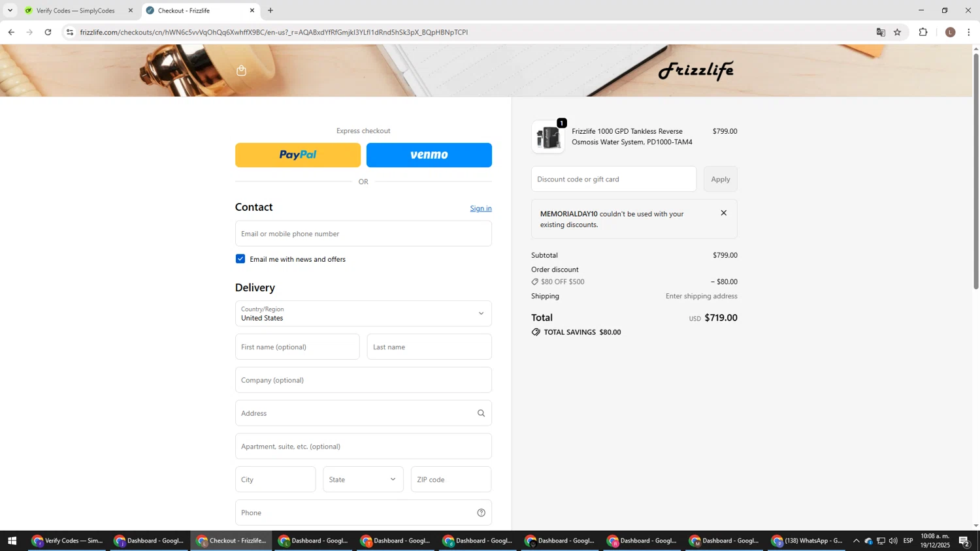Expand the Country/Region dropdown
Image resolution: width=980 pixels, height=551 pixels.
(363, 313)
